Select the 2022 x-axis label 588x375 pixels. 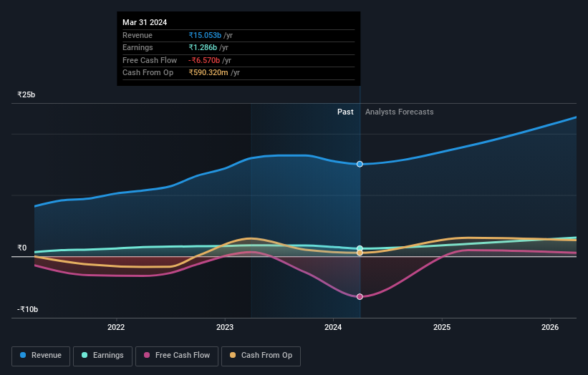(116, 327)
